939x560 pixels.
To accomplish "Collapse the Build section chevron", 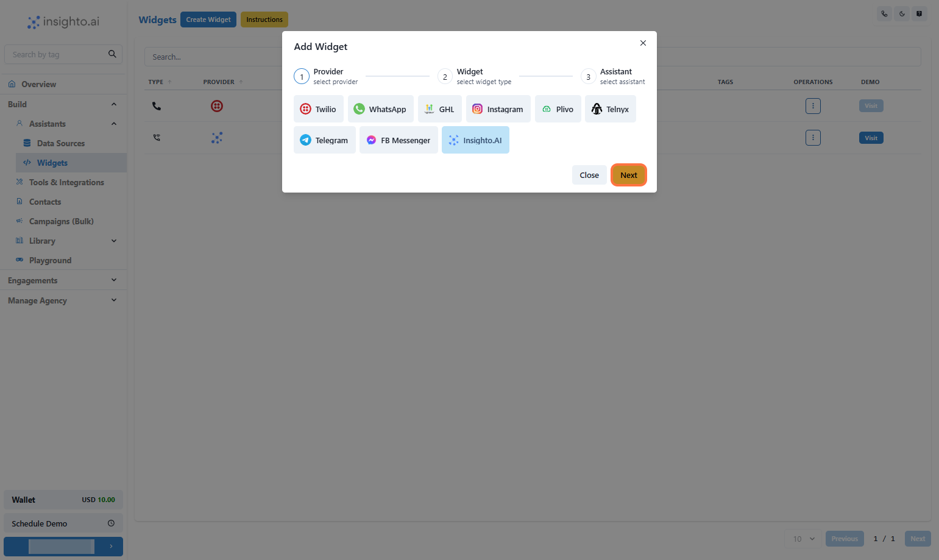I will tap(114, 104).
